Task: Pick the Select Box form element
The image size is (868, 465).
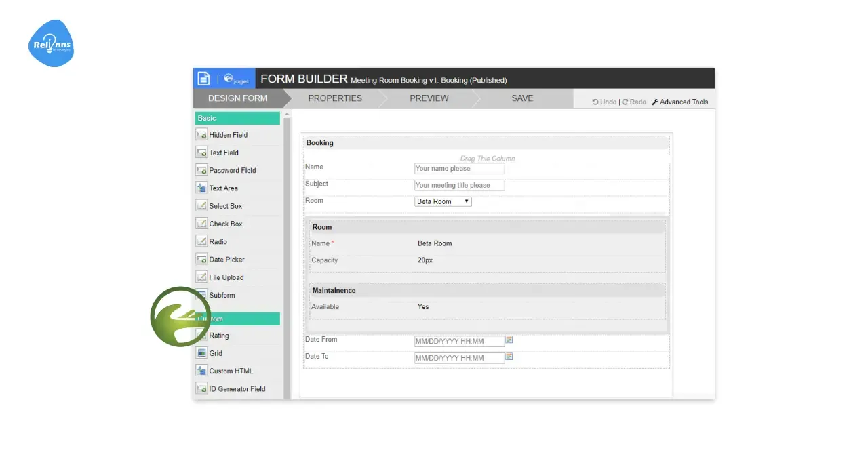Action: pyautogui.click(x=201, y=205)
